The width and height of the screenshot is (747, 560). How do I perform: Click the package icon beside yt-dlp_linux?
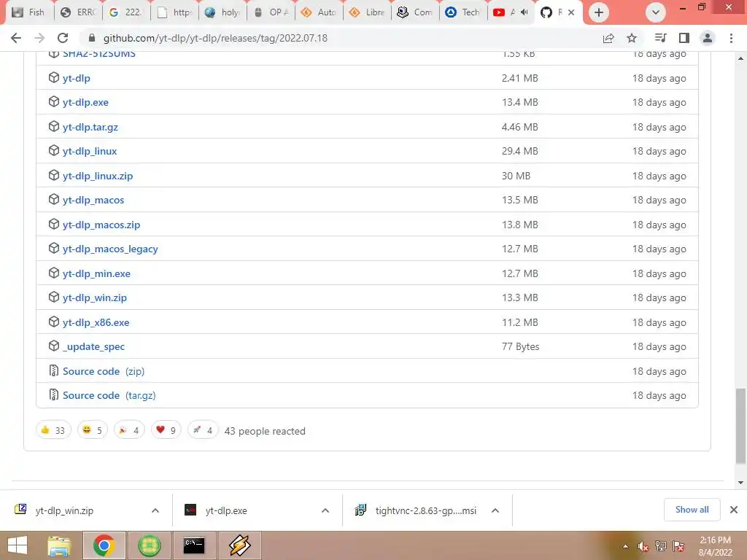tap(54, 150)
